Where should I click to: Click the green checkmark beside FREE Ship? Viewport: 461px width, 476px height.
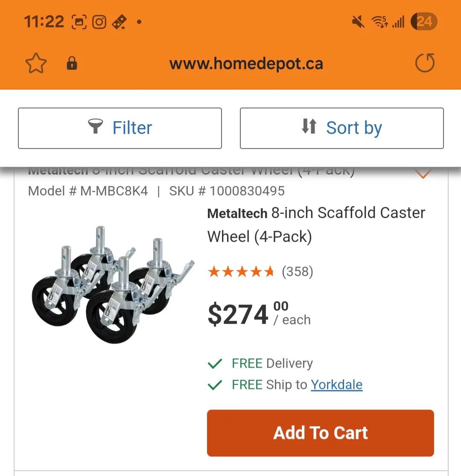point(215,385)
